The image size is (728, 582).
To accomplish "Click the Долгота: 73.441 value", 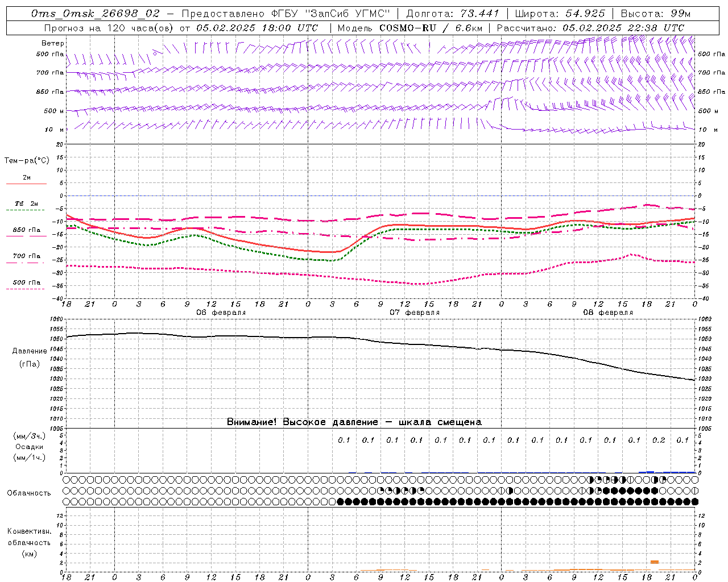I will tap(452, 14).
